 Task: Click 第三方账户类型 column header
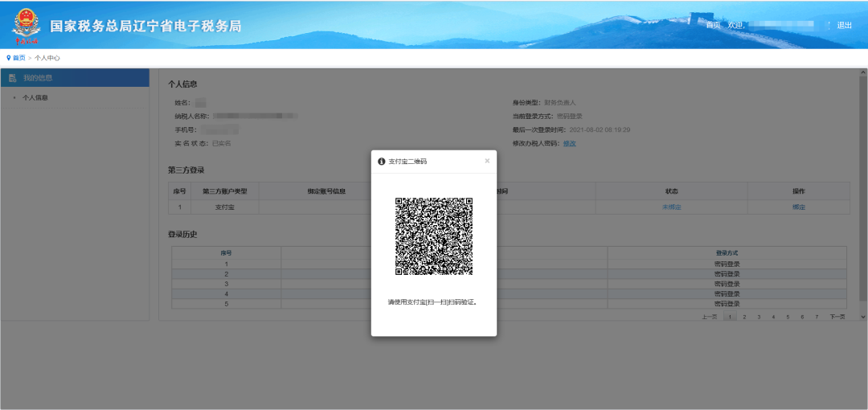pos(225,191)
